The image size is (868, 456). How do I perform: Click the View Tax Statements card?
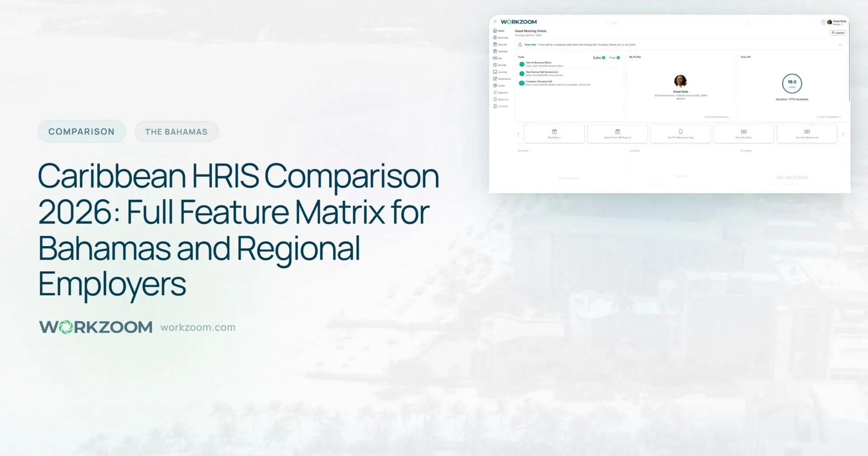(x=807, y=134)
